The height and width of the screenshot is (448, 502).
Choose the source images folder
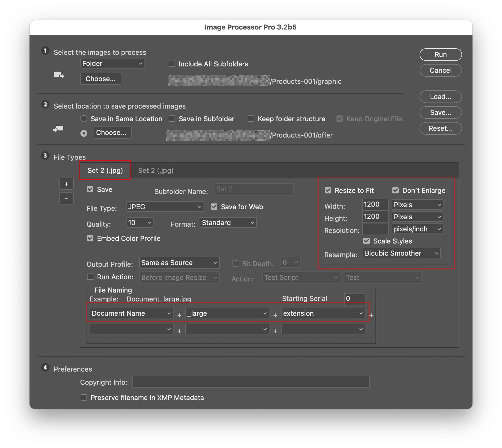(x=101, y=79)
